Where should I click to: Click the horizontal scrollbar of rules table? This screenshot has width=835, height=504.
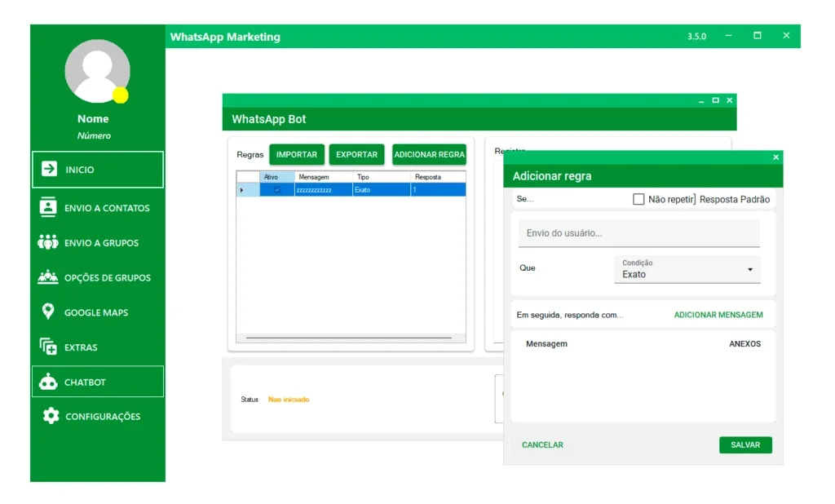tap(349, 338)
